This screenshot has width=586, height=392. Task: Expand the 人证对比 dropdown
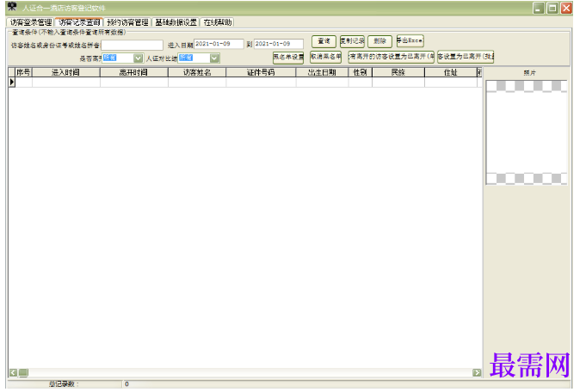click(x=214, y=58)
